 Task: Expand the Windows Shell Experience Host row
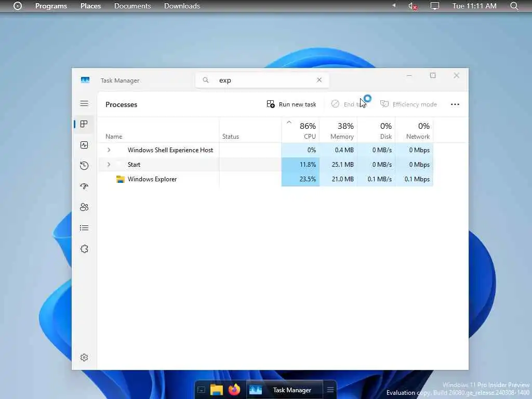[109, 150]
